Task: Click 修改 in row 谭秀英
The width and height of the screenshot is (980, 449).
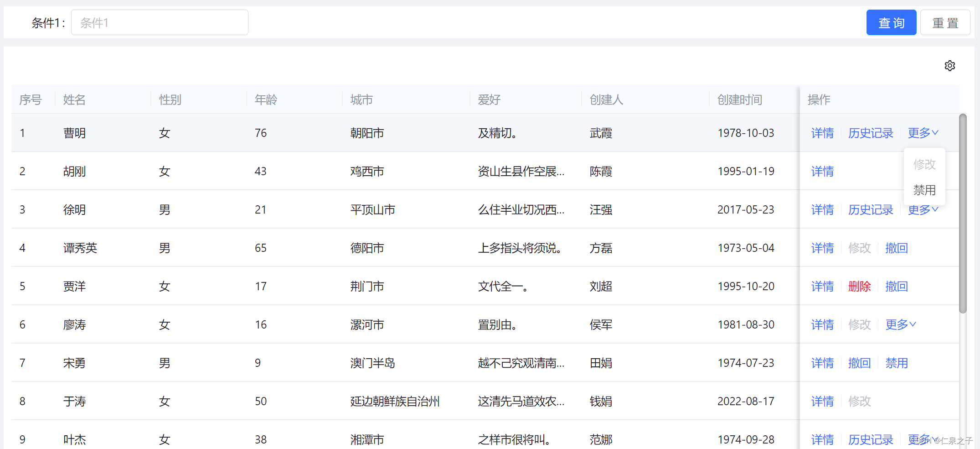Action: [859, 248]
